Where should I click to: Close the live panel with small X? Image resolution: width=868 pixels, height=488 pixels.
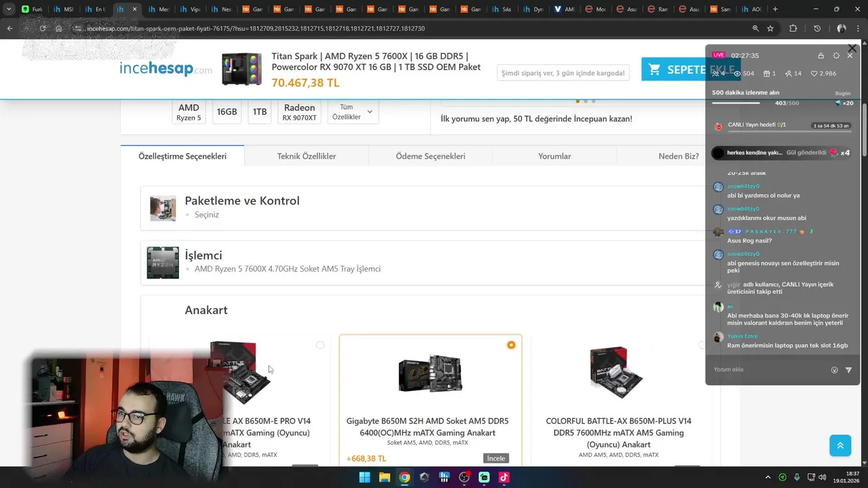pos(850,56)
